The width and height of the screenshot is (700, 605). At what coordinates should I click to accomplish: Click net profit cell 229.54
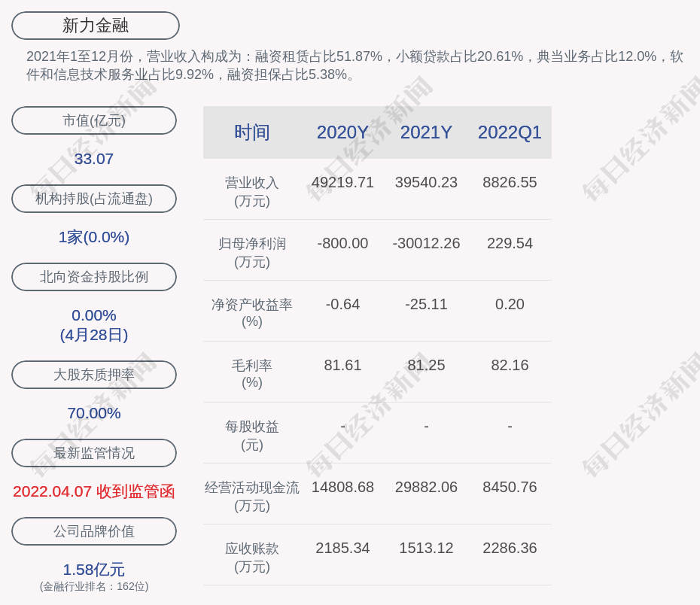(x=510, y=243)
